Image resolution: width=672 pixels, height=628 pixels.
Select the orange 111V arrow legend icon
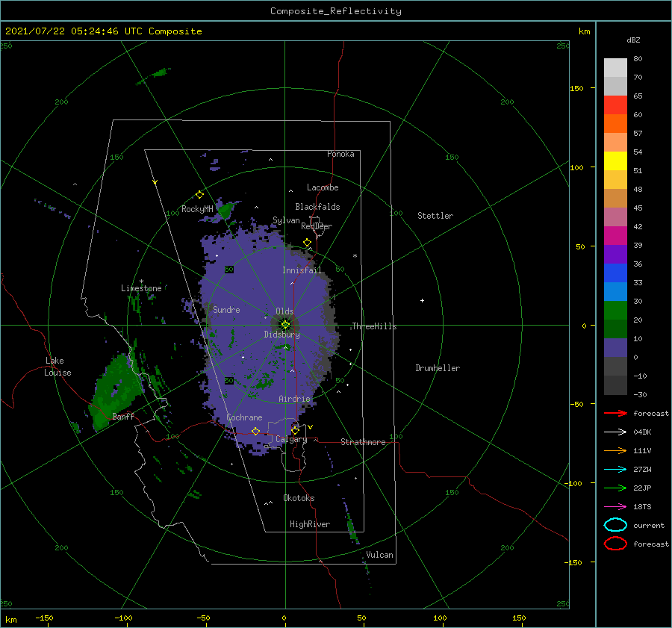(x=615, y=450)
